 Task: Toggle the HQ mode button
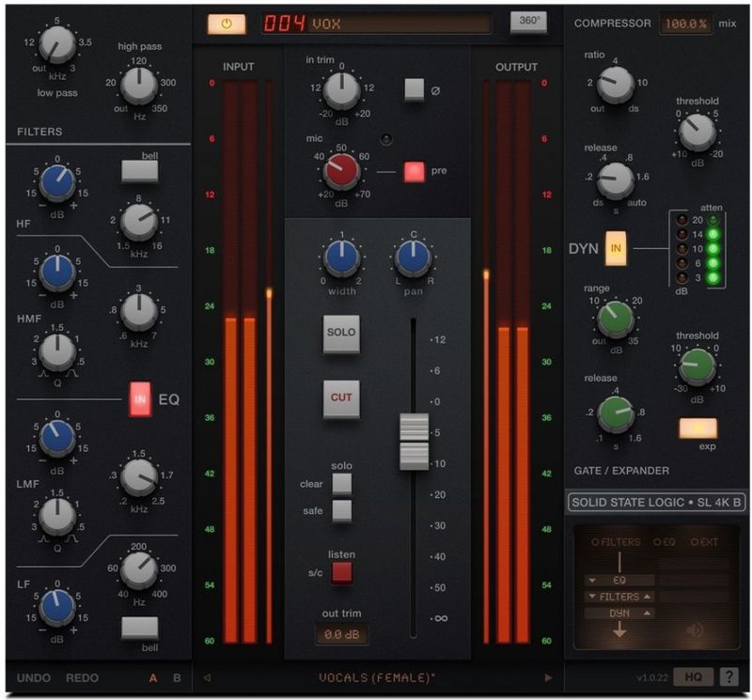click(x=693, y=677)
